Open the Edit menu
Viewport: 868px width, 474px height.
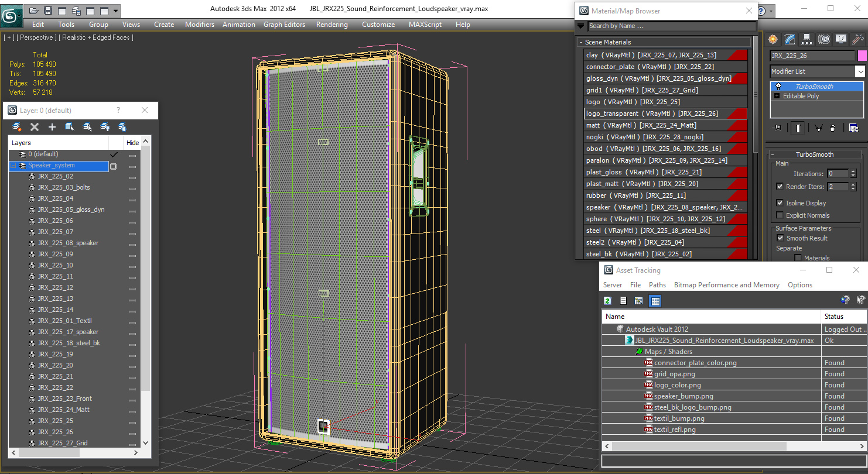[x=38, y=25]
